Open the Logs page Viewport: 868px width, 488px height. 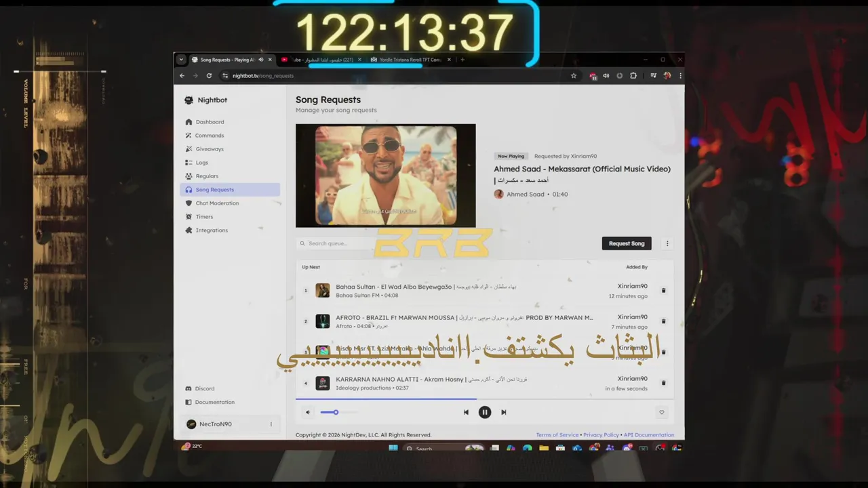click(x=230, y=163)
